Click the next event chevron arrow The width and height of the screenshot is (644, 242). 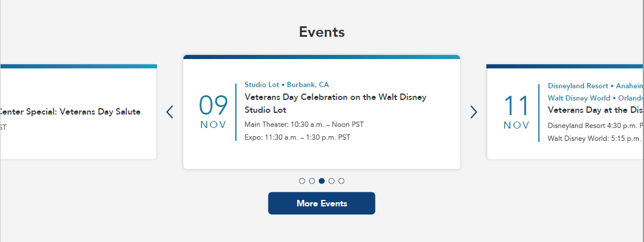pos(474,112)
